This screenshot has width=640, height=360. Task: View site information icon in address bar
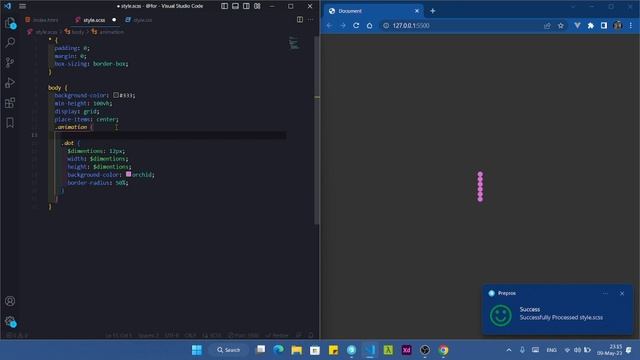[x=386, y=25]
